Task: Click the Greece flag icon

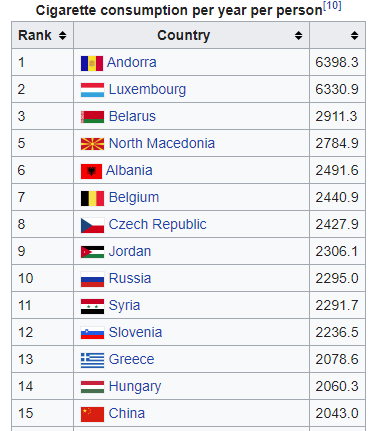Action: click(x=92, y=360)
